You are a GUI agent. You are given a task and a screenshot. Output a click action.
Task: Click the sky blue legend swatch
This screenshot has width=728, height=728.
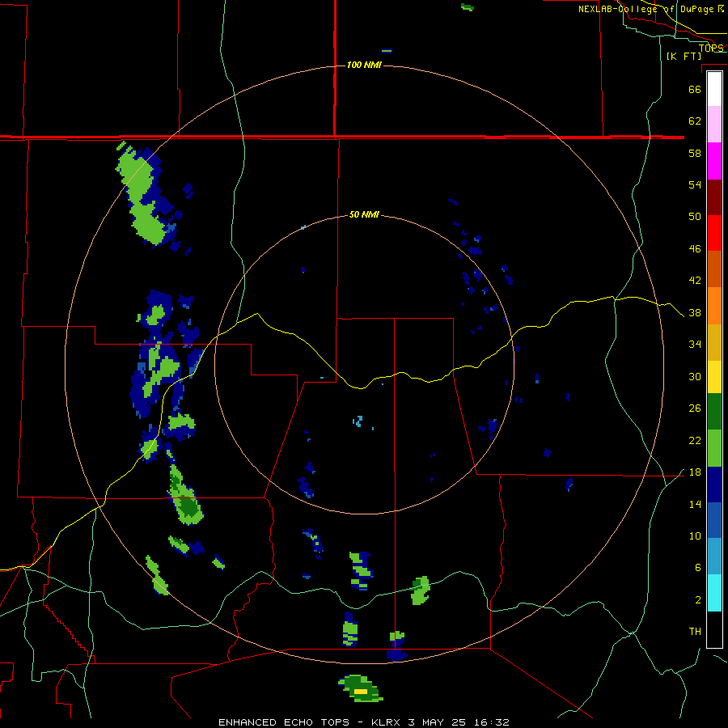tap(714, 556)
